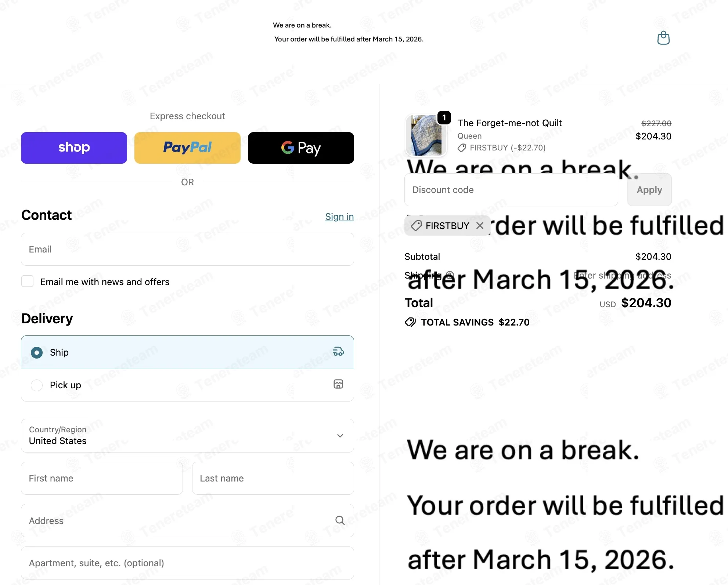Viewport: 728px width, 585px height.
Task: Click the address search magnifier icon
Action: pos(340,520)
